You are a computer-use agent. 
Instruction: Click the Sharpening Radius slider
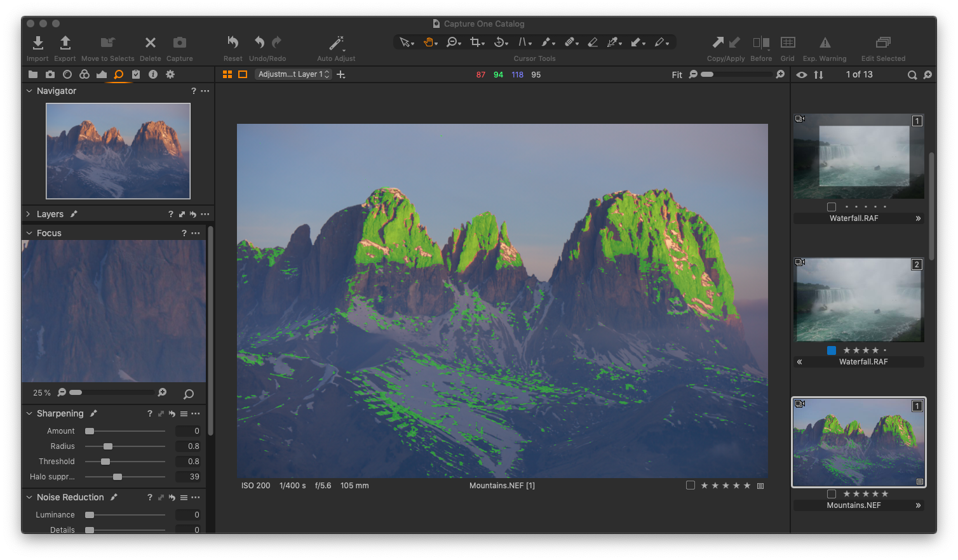108,446
